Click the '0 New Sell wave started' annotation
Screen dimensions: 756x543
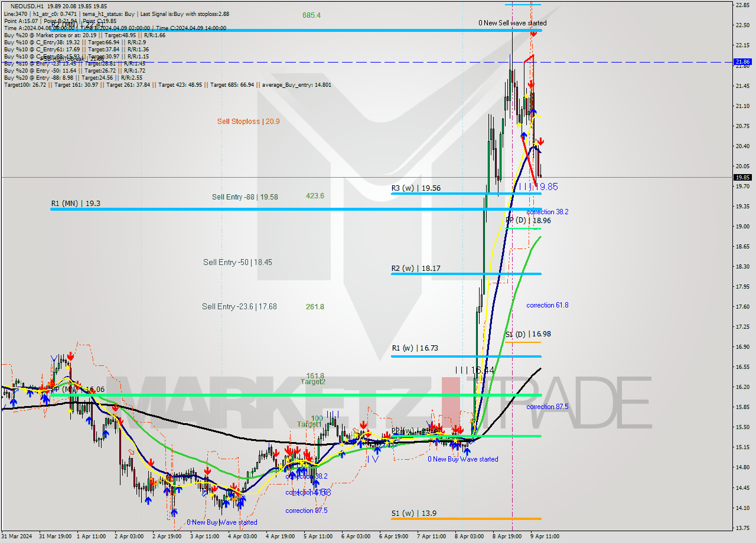pyautogui.click(x=512, y=23)
